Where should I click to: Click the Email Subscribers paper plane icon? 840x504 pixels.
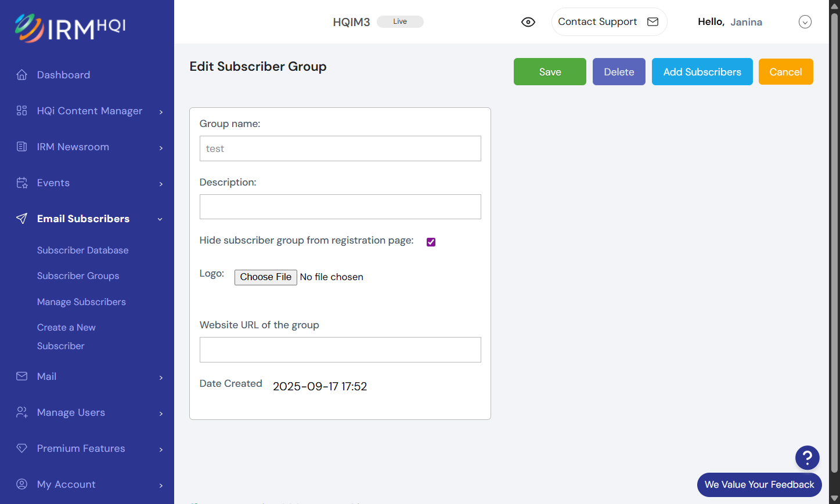22,219
